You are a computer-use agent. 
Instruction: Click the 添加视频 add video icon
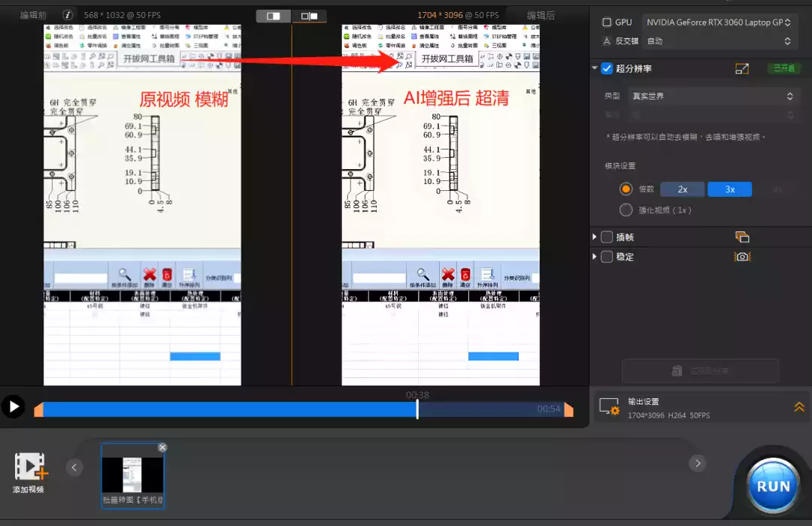click(29, 467)
